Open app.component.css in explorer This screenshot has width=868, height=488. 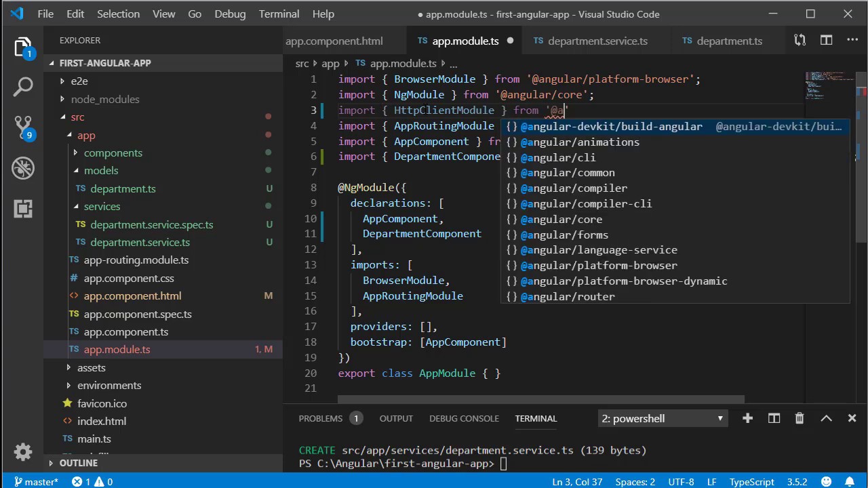pyautogui.click(x=129, y=279)
